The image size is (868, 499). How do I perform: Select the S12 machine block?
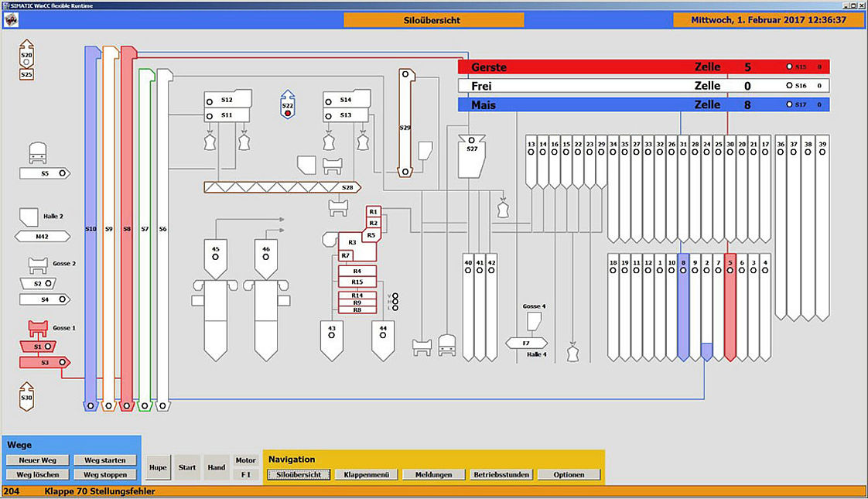pos(227,99)
